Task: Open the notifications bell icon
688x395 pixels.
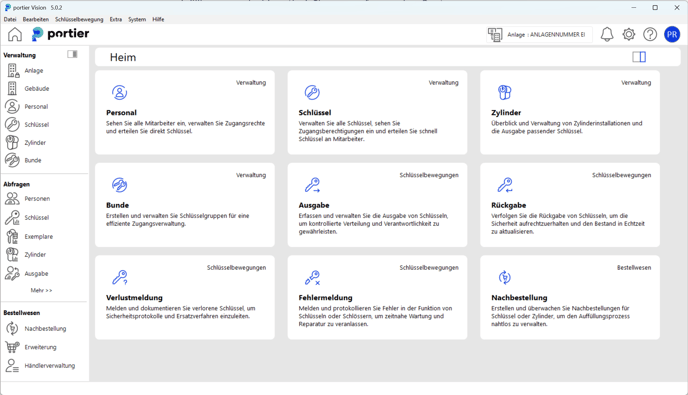Action: point(607,34)
